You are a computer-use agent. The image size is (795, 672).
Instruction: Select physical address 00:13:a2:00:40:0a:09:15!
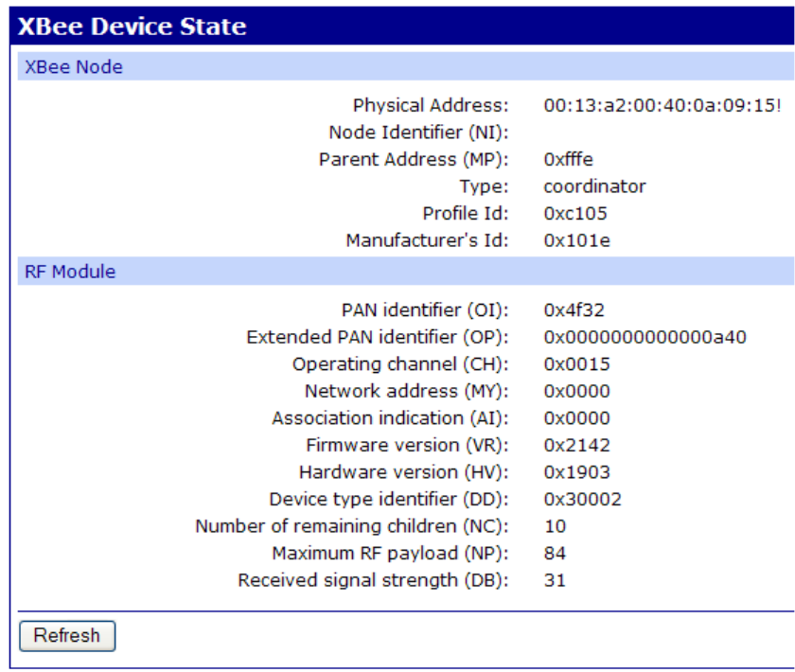[x=662, y=105]
